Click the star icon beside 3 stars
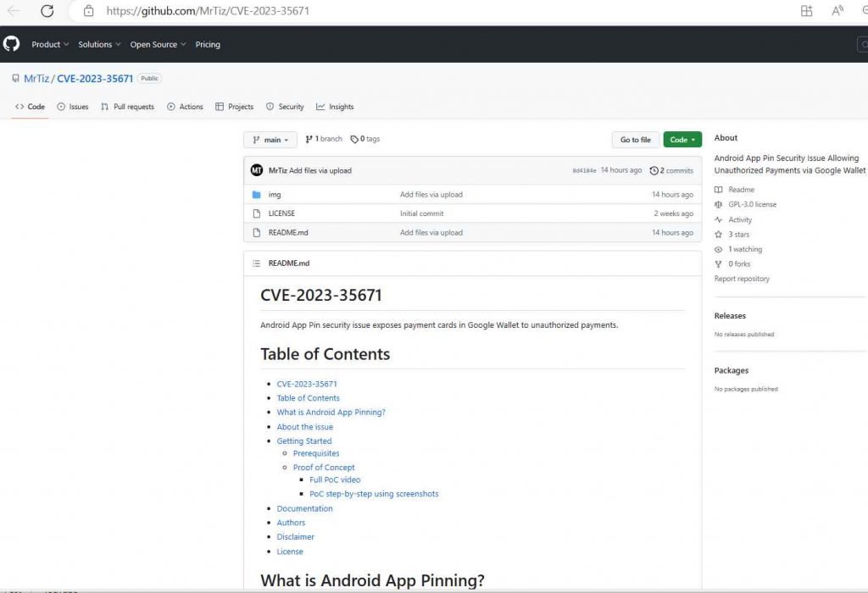Image resolution: width=868 pixels, height=593 pixels. (719, 235)
